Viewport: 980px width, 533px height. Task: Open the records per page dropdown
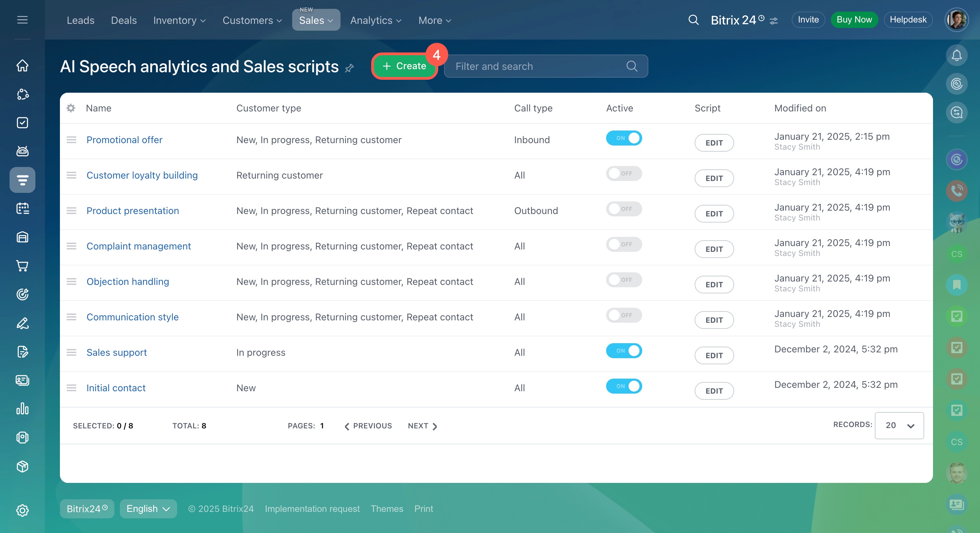click(x=899, y=425)
